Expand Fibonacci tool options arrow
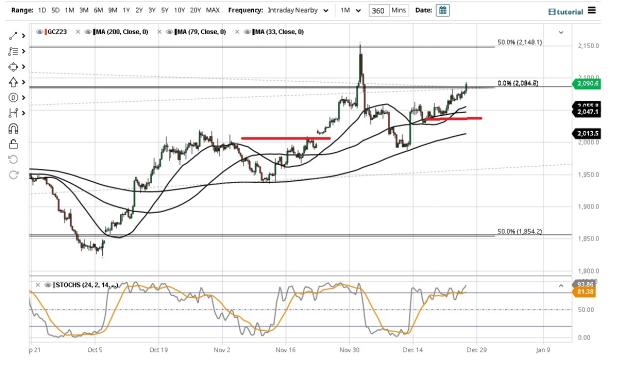 coord(24,51)
